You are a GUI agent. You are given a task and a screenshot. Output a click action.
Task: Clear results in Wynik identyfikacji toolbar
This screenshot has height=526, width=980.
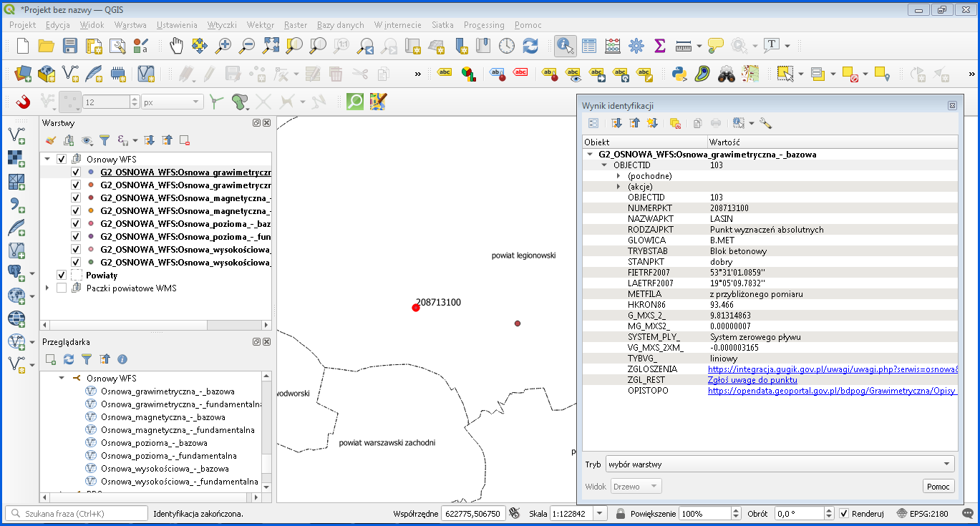tap(675, 123)
